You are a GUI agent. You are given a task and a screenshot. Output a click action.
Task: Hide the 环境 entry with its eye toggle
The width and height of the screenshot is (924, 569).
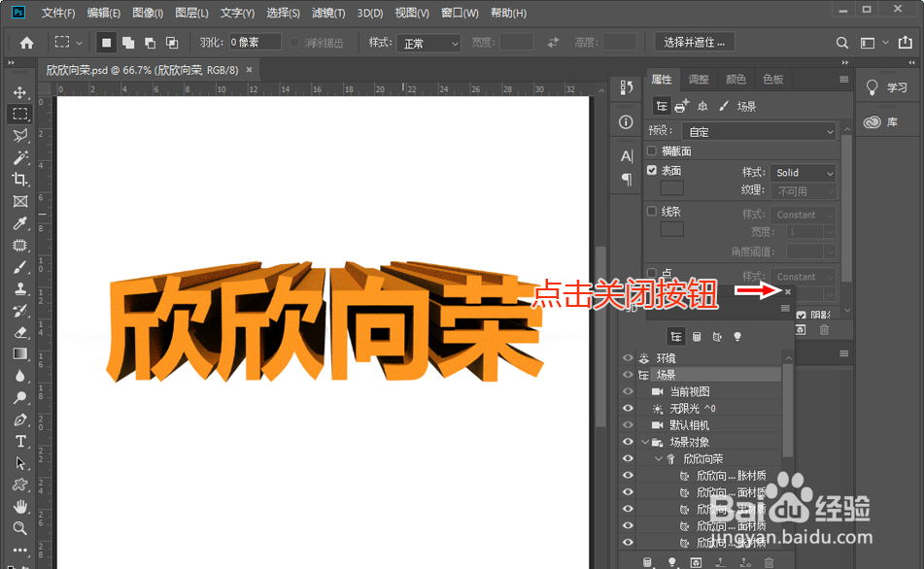pos(628,357)
